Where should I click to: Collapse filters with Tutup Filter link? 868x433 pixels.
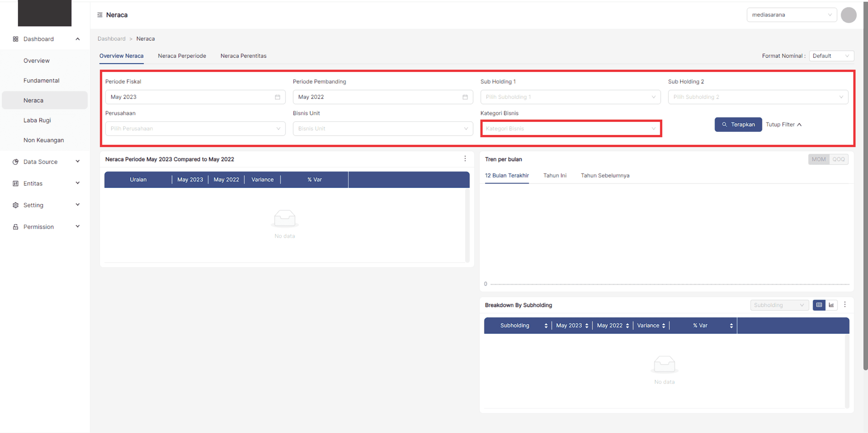pos(783,125)
